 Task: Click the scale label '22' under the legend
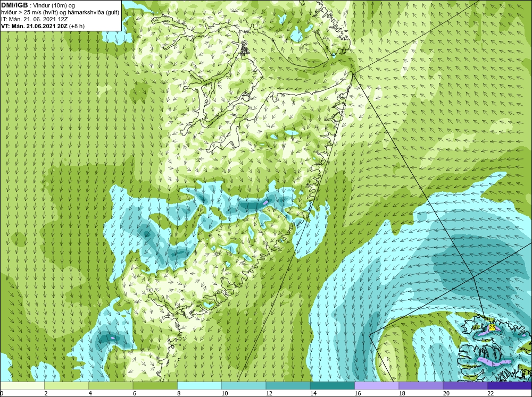(491, 393)
